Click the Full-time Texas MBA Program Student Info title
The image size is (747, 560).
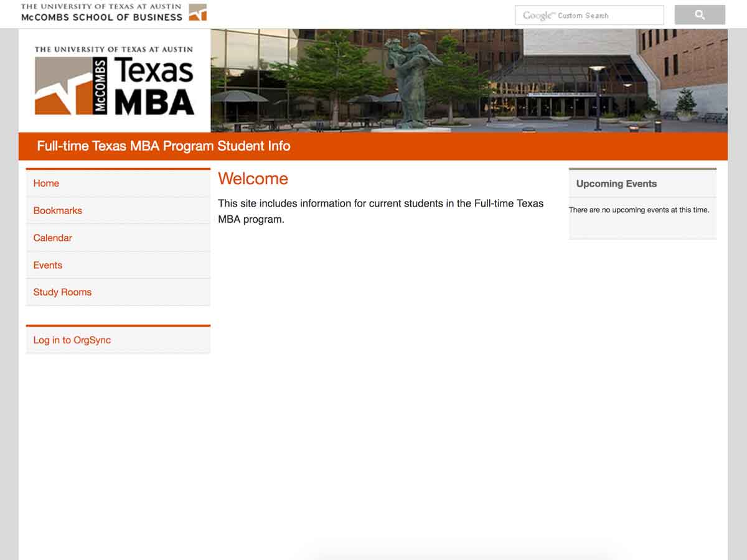click(164, 146)
